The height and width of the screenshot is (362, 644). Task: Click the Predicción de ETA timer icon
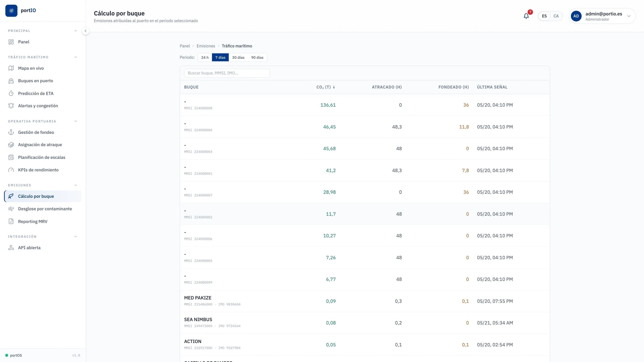pyautogui.click(x=11, y=93)
